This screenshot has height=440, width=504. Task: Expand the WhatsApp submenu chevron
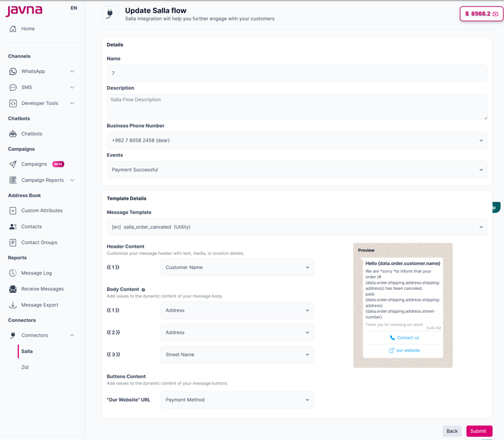[72, 71]
